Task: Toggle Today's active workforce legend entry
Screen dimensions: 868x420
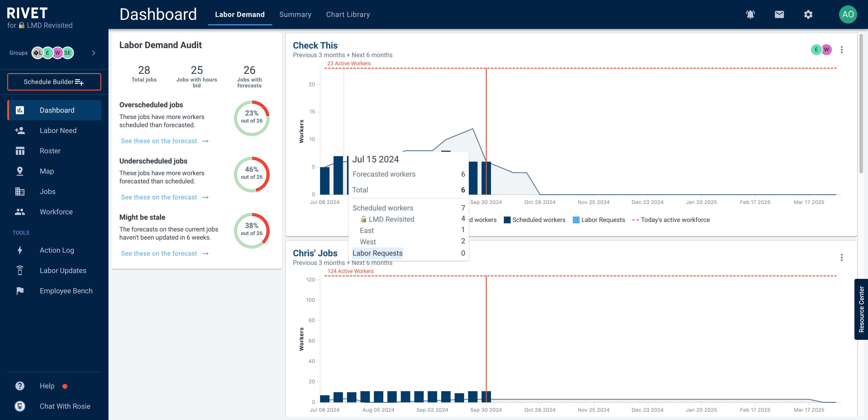Action: pyautogui.click(x=671, y=220)
